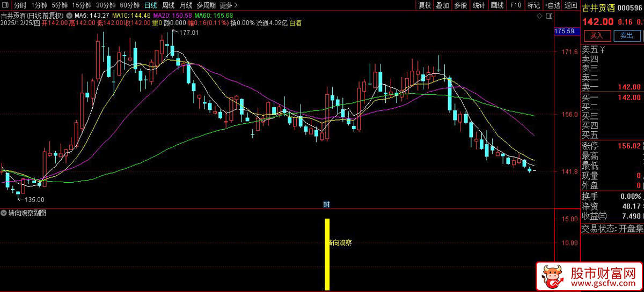The width and height of the screenshot is (644, 292).
Task: Switch to 5分钟 period
Action: (x=60, y=5)
